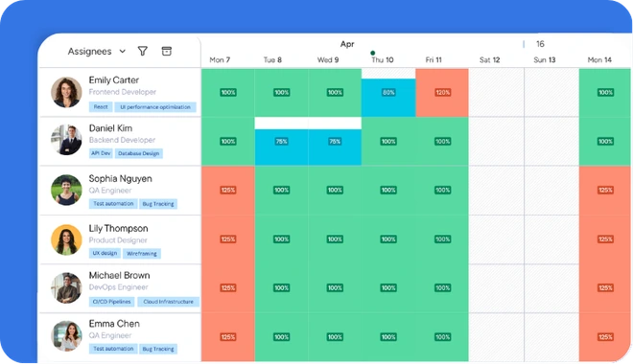Open Emily Carter's 120% Friday cell
633x364 pixels.
442,92
